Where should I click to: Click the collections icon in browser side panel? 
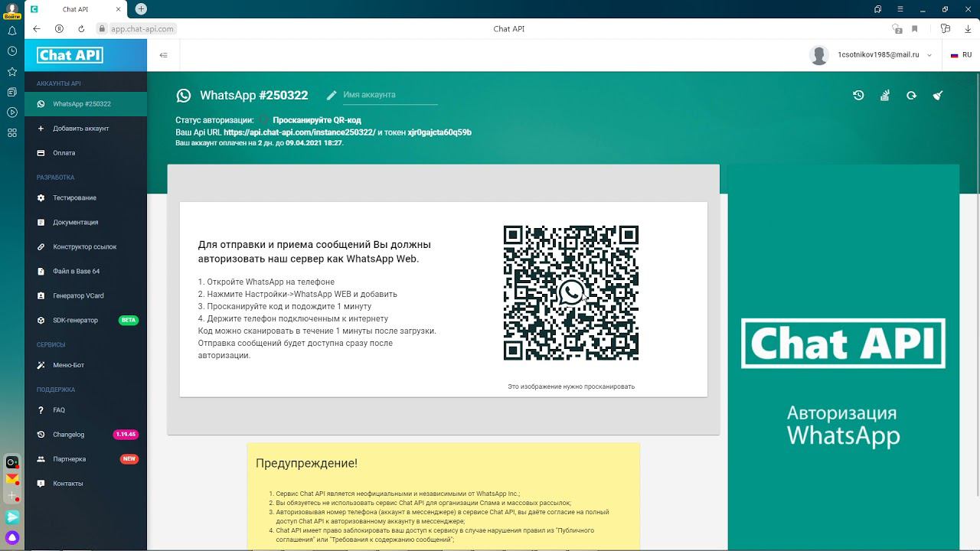pos(12,92)
